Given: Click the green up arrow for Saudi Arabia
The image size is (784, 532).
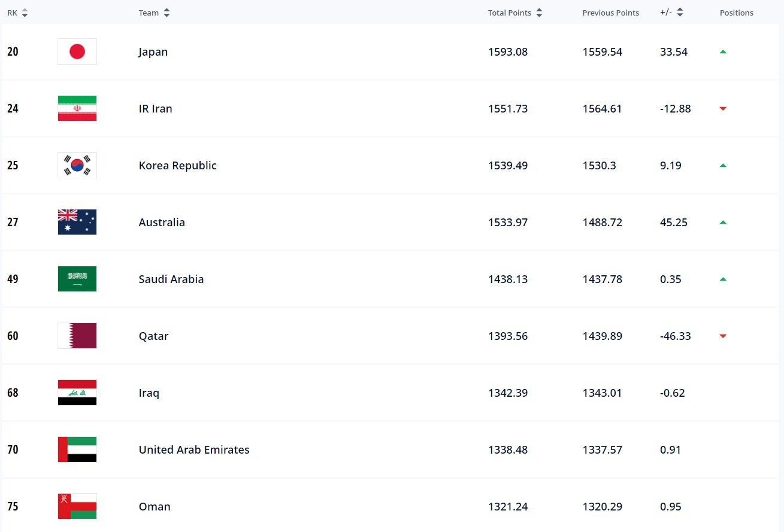Looking at the screenshot, I should click(x=723, y=279).
